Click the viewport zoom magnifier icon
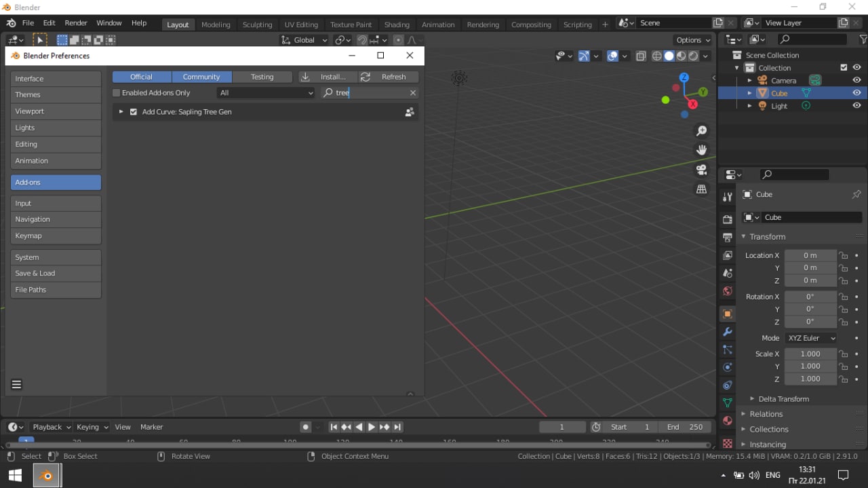Image resolution: width=868 pixels, height=488 pixels. pos(702,130)
